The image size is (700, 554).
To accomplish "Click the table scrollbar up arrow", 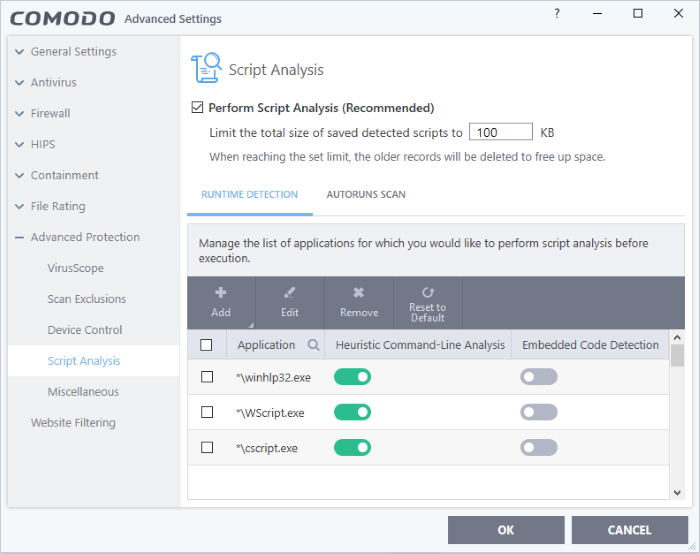I will (x=677, y=337).
